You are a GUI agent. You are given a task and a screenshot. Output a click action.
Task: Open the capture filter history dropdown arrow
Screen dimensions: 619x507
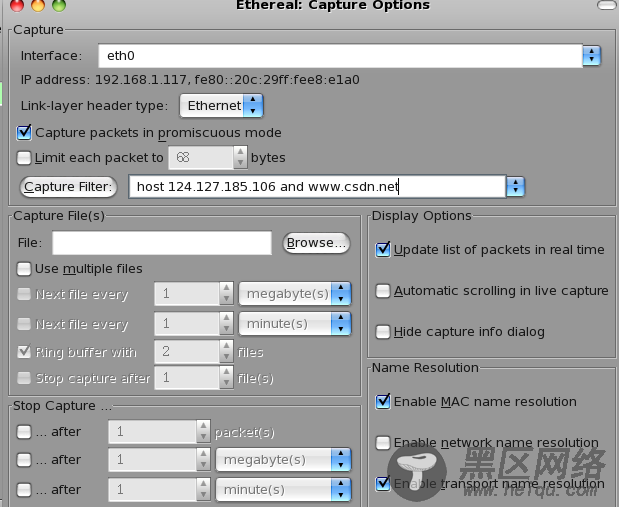[x=515, y=186]
